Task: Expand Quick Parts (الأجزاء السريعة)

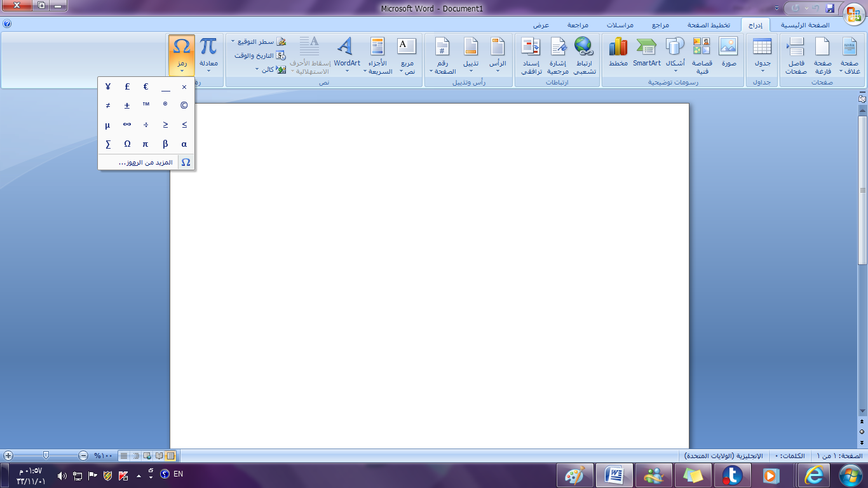Action: [x=379, y=55]
